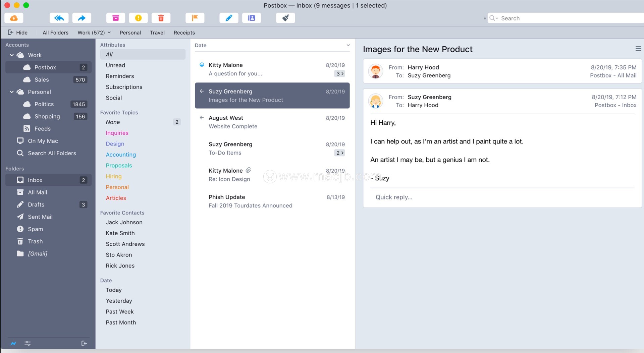Open the Contacts address book icon

tap(252, 18)
